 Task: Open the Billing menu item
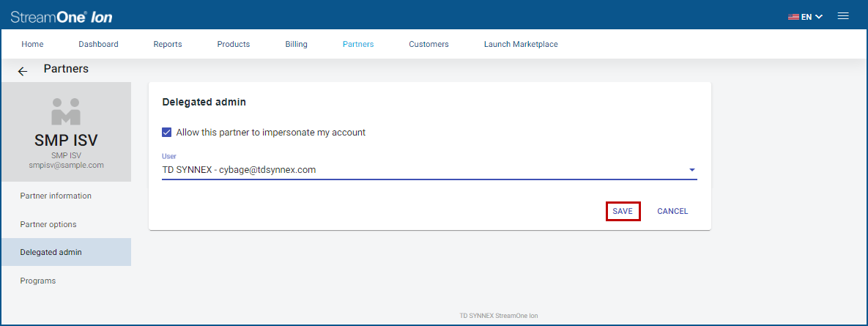(296, 44)
